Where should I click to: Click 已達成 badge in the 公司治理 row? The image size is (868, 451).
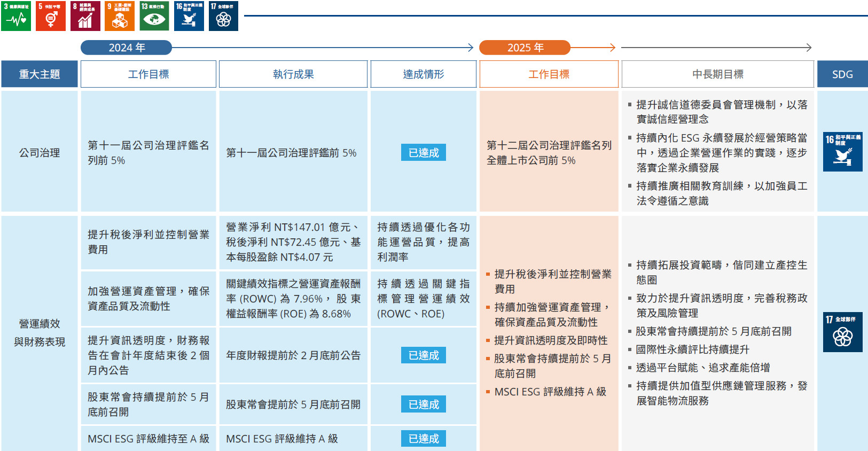pos(424,153)
